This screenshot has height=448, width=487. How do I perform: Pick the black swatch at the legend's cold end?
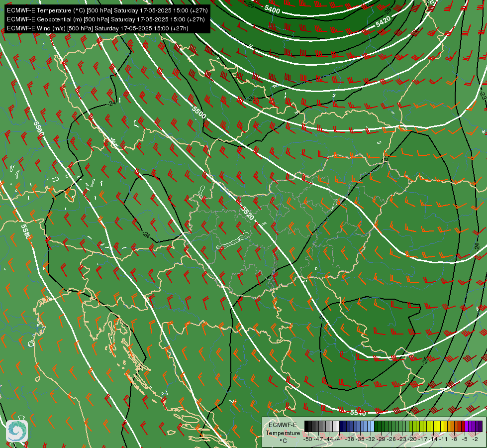point(306,426)
